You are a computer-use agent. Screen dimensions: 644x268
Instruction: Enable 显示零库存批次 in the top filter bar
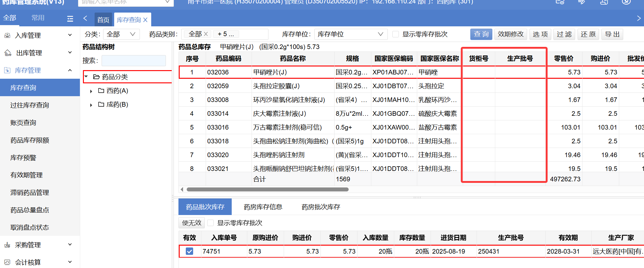pyautogui.click(x=395, y=34)
